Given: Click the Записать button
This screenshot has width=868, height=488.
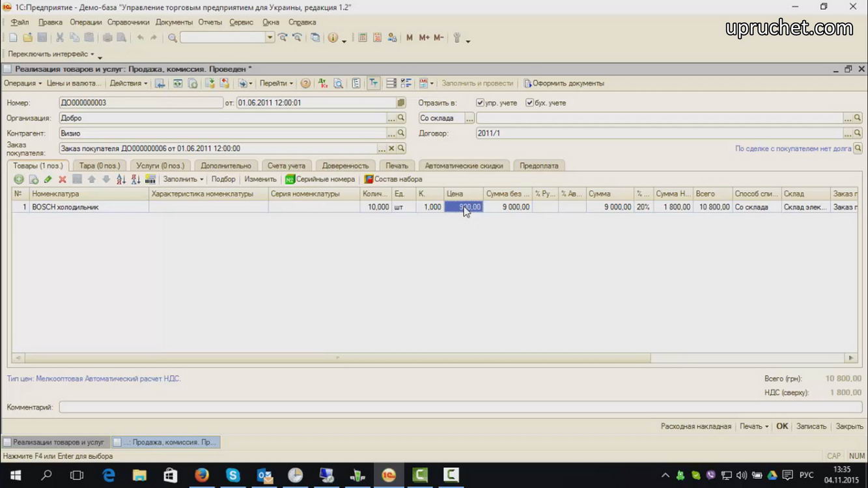Looking at the screenshot, I should tap(811, 426).
